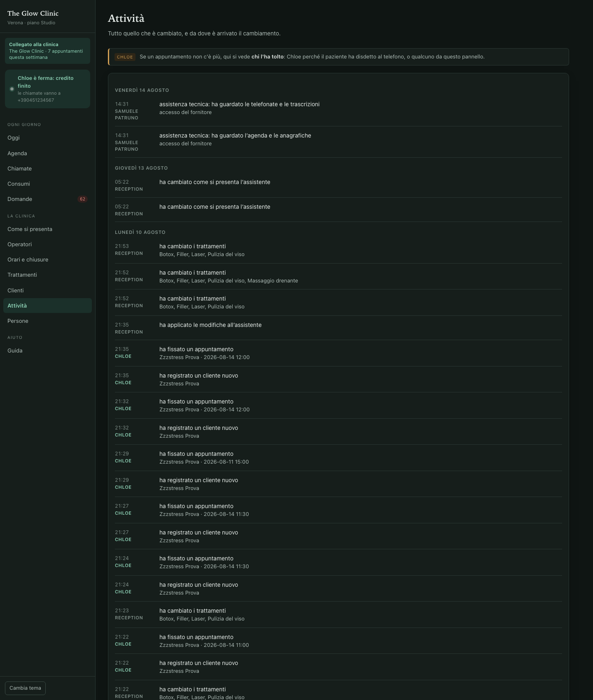
Task: Click the Chloe è ferma credit card
Action: [x=47, y=89]
